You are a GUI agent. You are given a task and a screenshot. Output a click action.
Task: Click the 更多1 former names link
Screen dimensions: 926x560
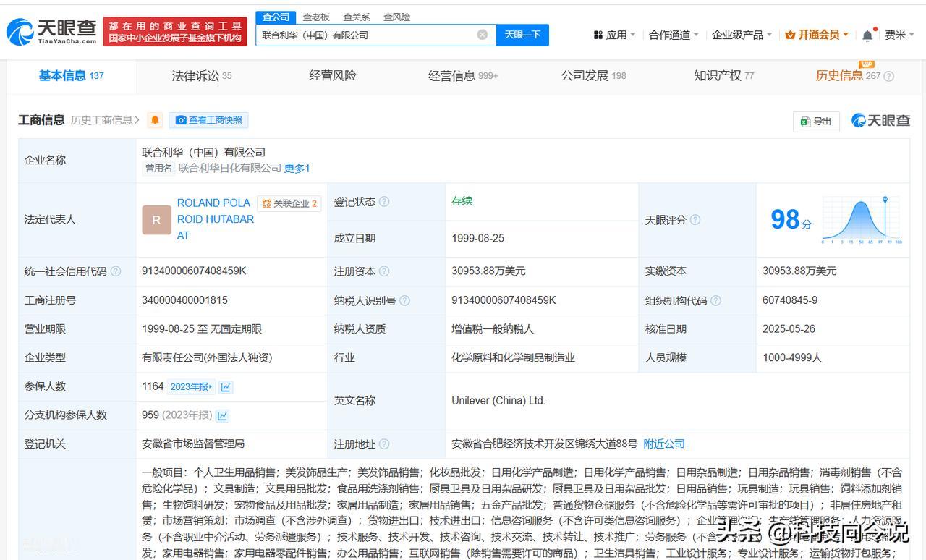[297, 169]
